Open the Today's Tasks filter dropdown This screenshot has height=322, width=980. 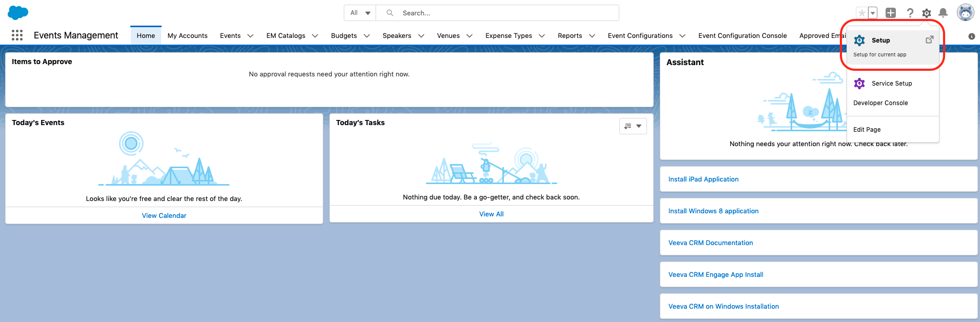pyautogui.click(x=633, y=126)
